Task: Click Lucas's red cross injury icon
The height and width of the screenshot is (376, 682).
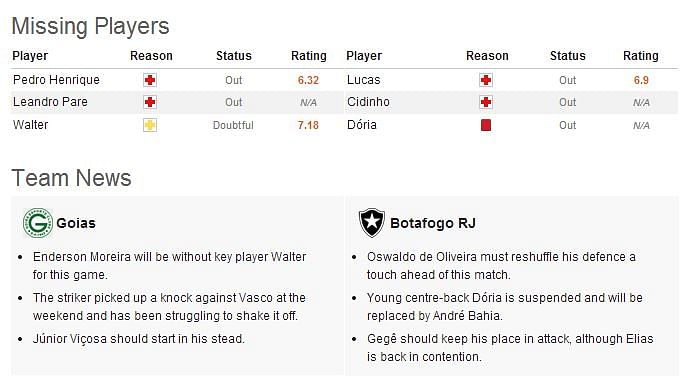Action: pos(486,80)
